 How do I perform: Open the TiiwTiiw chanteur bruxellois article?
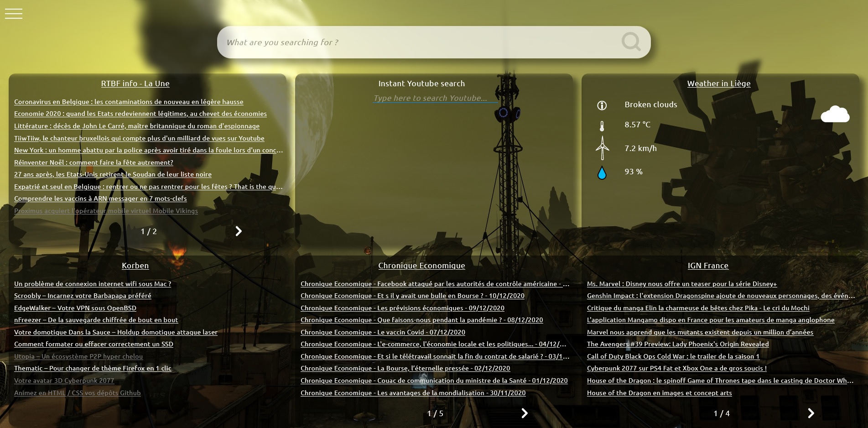(x=139, y=138)
